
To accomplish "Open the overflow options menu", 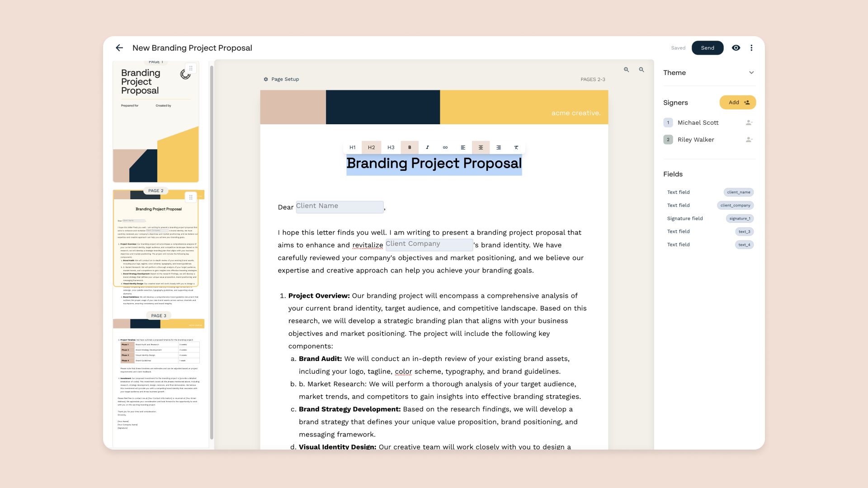I will tap(752, 47).
